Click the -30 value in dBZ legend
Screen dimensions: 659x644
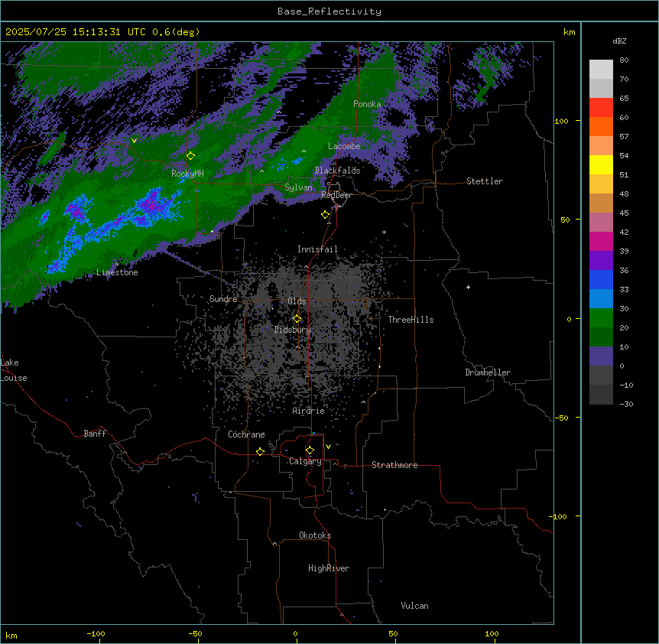click(x=626, y=405)
